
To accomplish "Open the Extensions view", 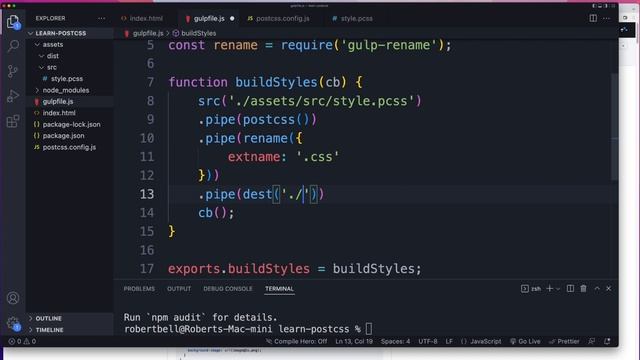I will point(13,121).
